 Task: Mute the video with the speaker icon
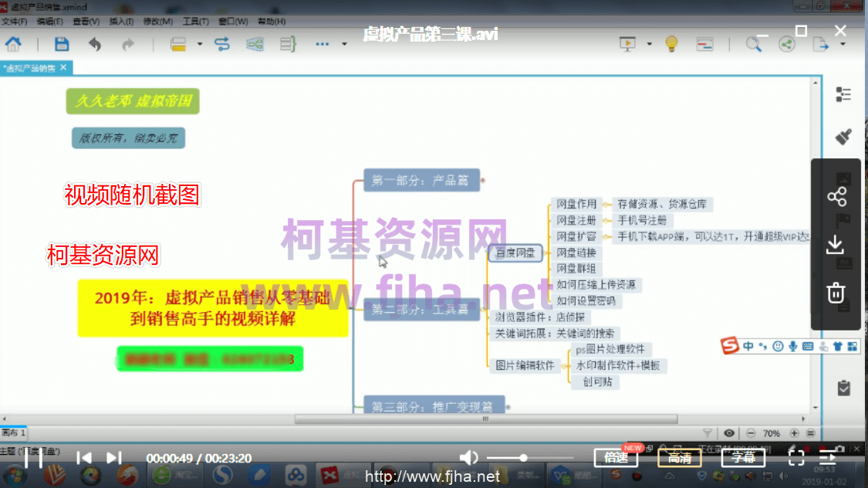[x=468, y=458]
